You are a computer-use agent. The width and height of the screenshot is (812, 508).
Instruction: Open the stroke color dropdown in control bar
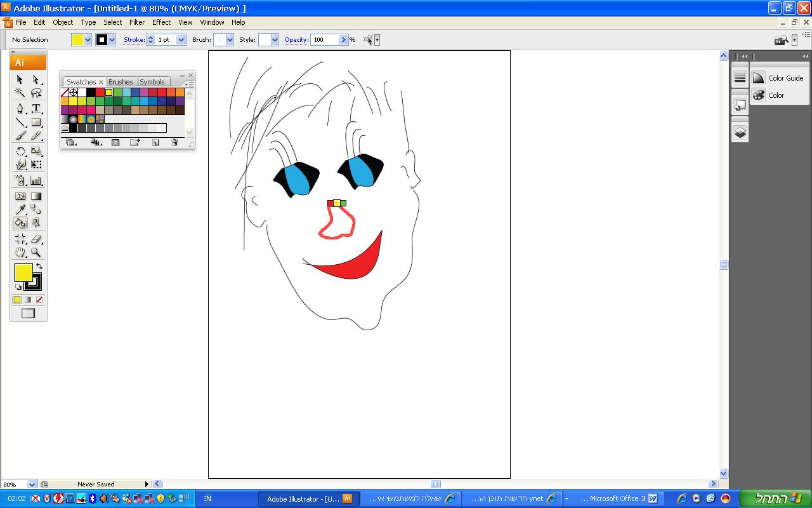[x=112, y=40]
